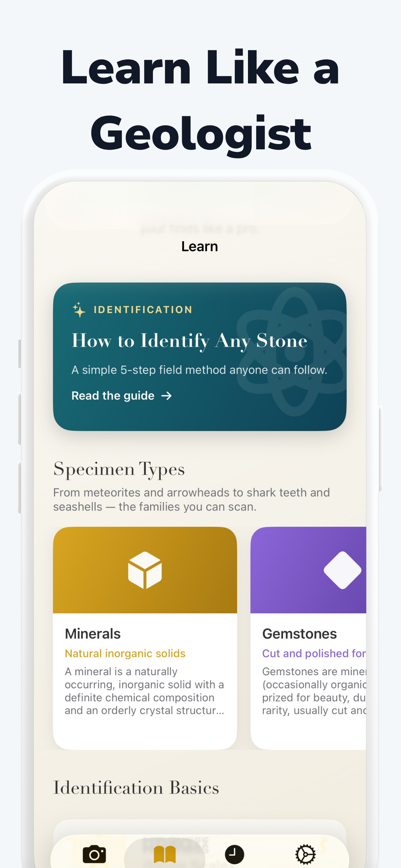
Task: Open the camera scan tab
Action: pyautogui.click(x=94, y=854)
